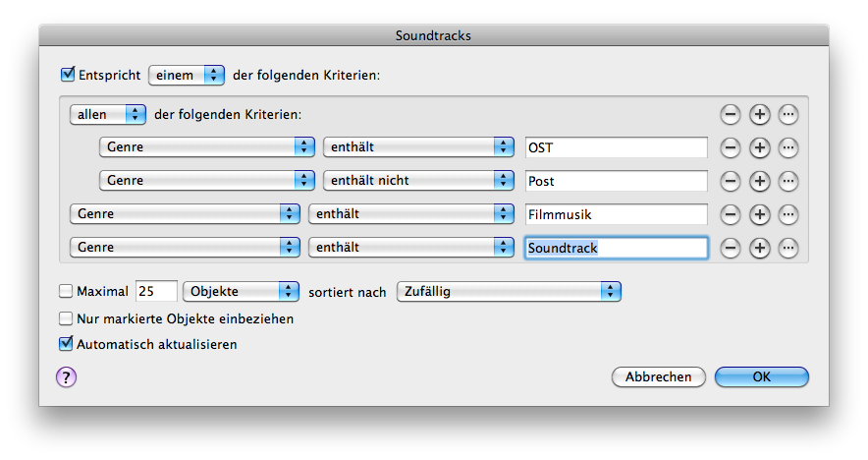Viewport: 868px width, 460px height.
Task: Toggle Automatisch aktualisieren checkbox
Action: (67, 344)
